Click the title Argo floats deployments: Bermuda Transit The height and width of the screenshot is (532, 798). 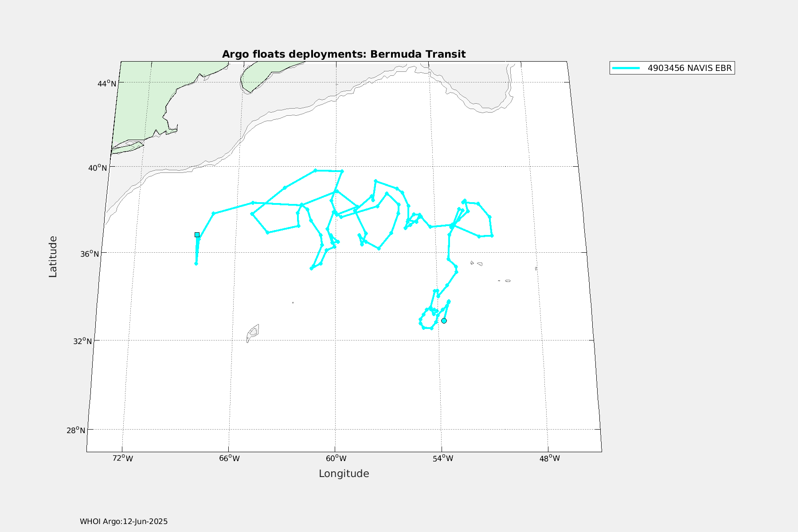344,54
